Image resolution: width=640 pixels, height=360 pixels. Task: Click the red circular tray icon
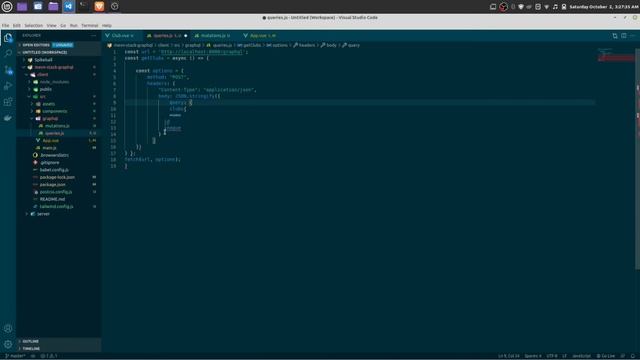tap(503, 7)
